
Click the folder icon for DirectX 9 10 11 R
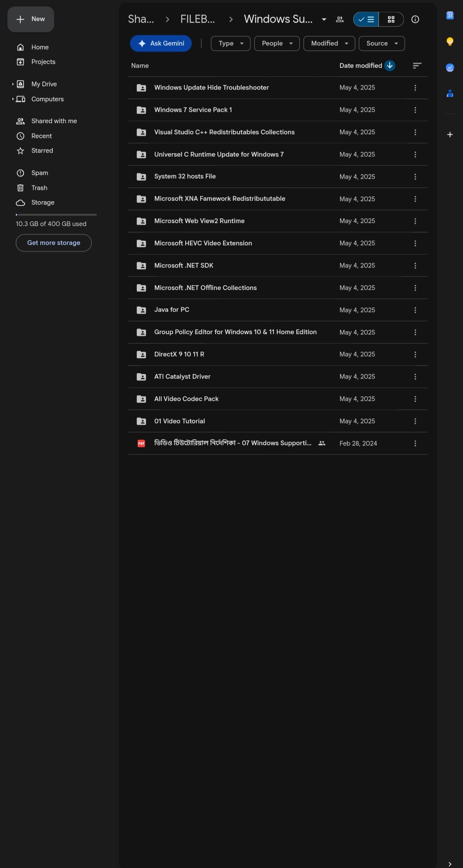(141, 354)
